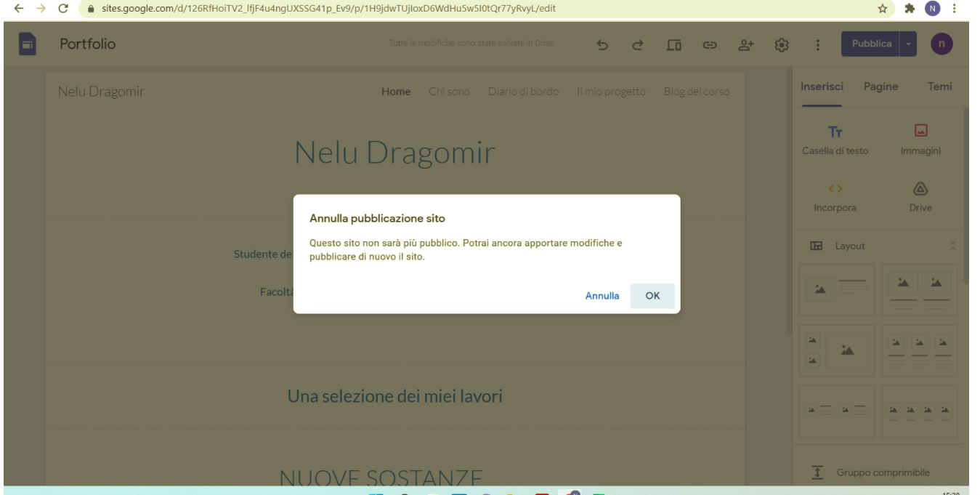
Task: Open share with others icon
Action: pos(746,45)
